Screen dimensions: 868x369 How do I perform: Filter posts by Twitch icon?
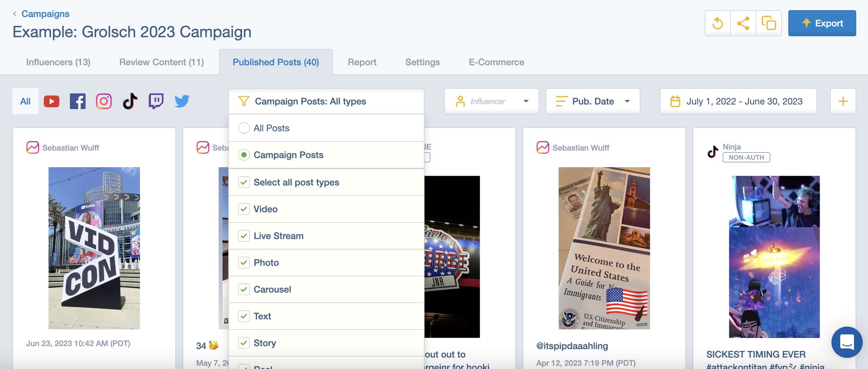tap(156, 101)
